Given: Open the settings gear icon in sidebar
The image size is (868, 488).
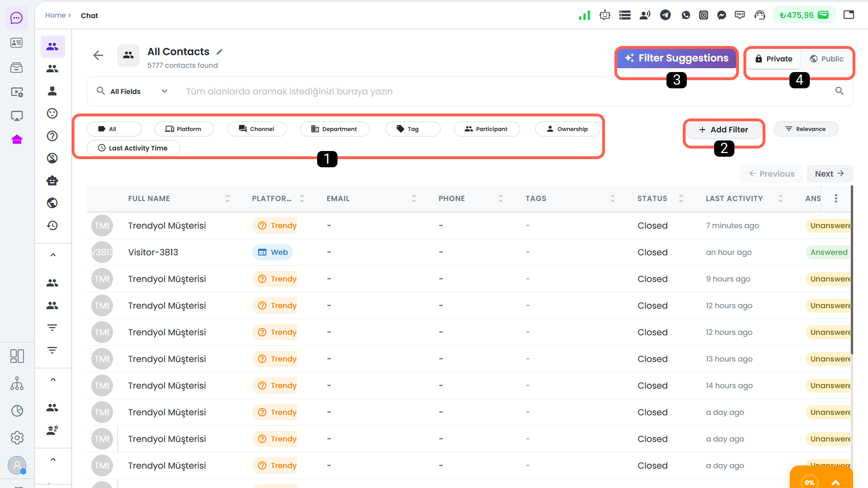Looking at the screenshot, I should coord(17,438).
